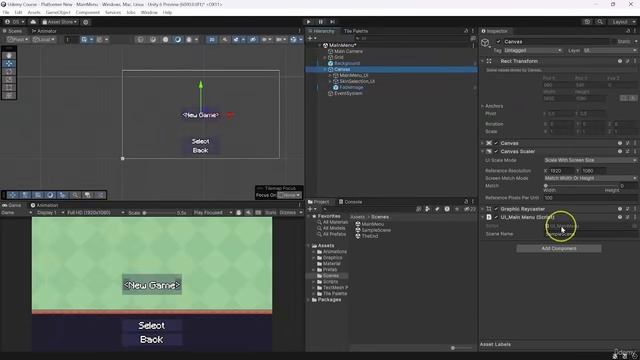
Task: Click the Canvas Scaler component icon
Action: pos(489,151)
